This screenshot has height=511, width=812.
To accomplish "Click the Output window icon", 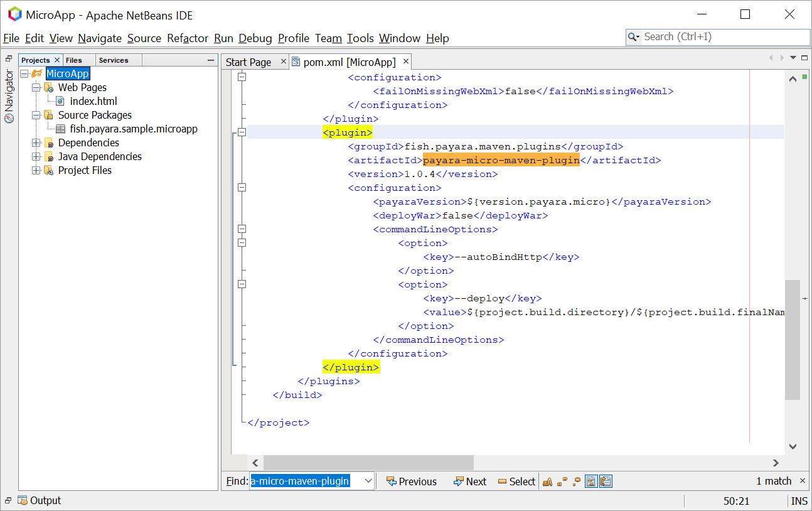I will click(x=23, y=500).
